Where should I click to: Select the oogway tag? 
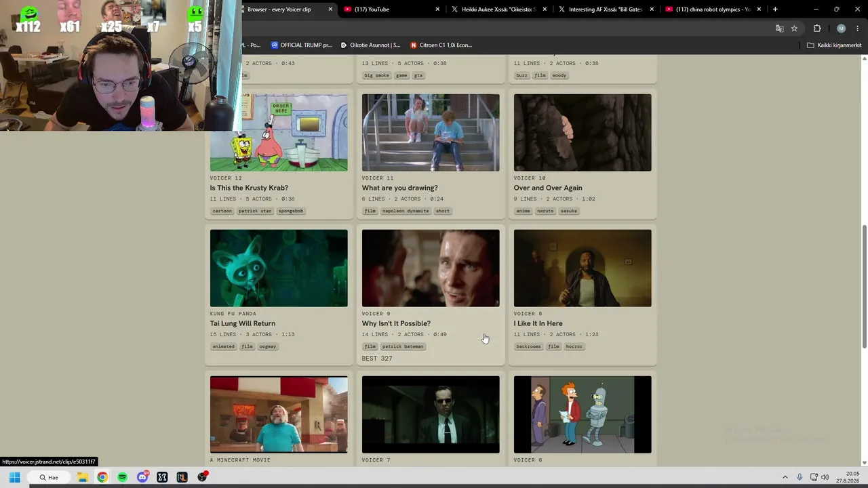[267, 346]
